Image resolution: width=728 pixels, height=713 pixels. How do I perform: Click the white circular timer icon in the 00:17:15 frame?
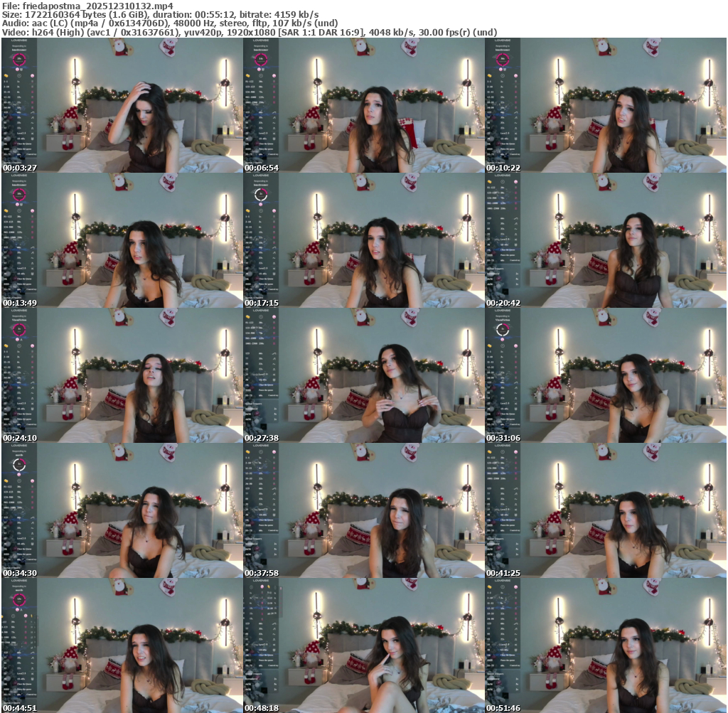tap(261, 194)
